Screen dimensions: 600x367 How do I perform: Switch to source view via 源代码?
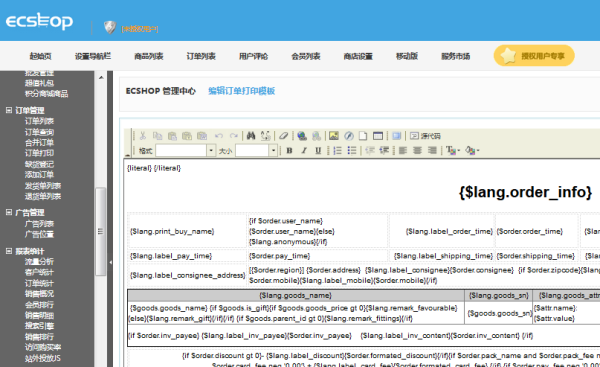[425, 136]
